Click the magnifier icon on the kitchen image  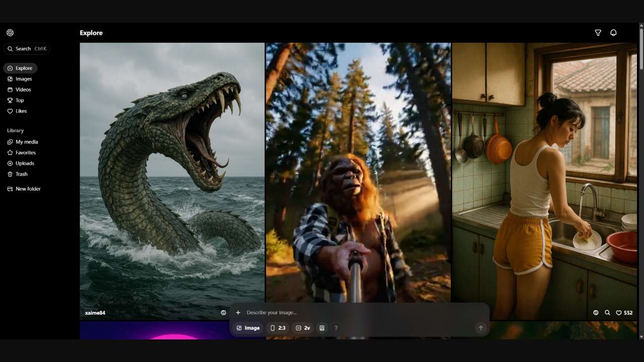coord(607,313)
